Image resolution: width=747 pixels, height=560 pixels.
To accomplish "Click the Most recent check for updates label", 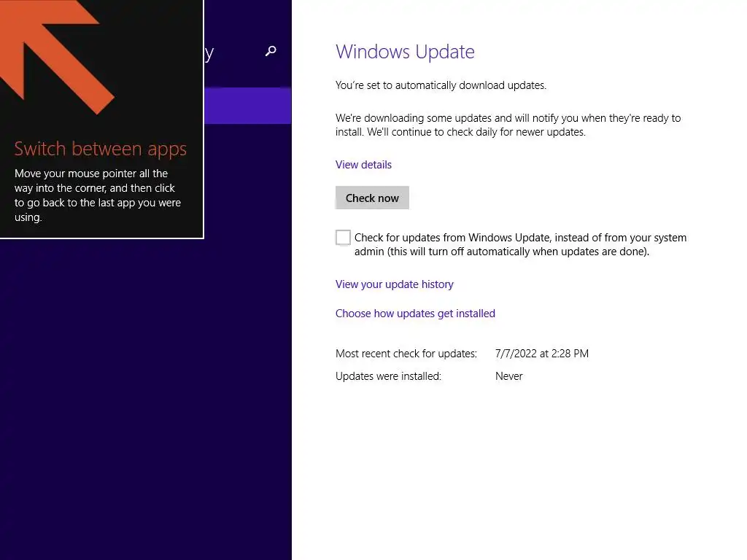I will (x=406, y=354).
